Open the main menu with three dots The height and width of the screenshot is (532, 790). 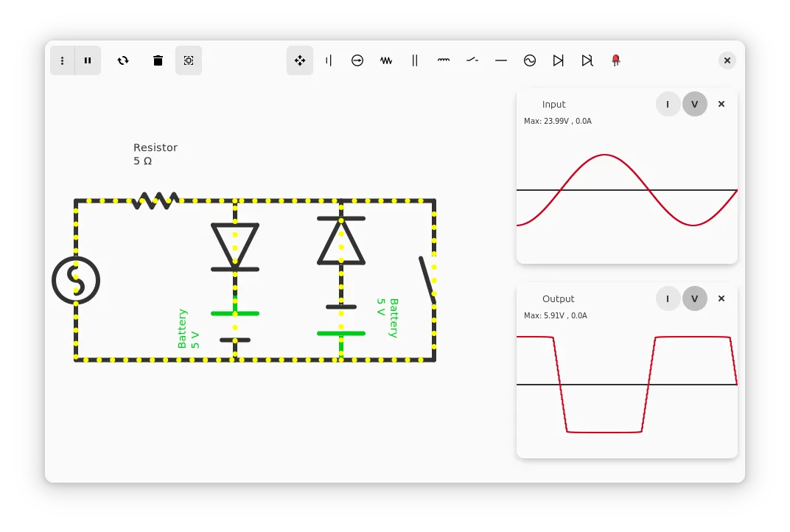[63, 60]
